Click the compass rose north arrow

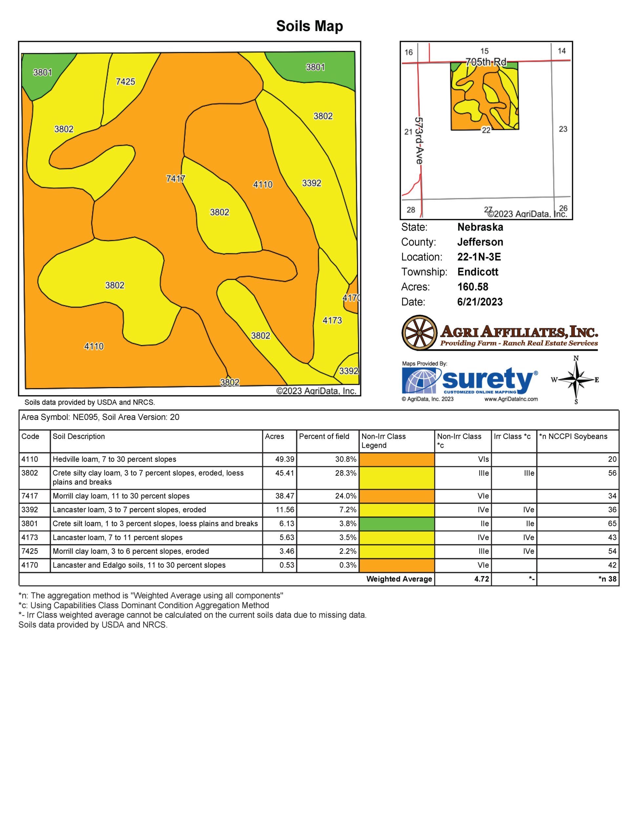pos(576,380)
